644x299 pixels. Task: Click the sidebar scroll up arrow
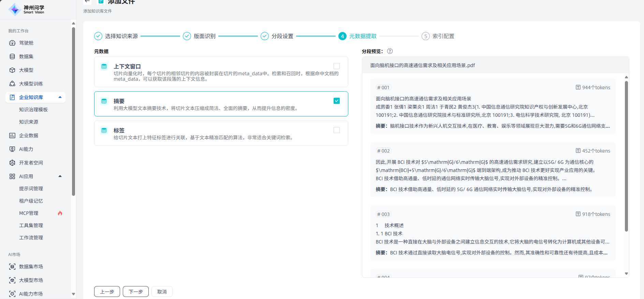point(73,23)
